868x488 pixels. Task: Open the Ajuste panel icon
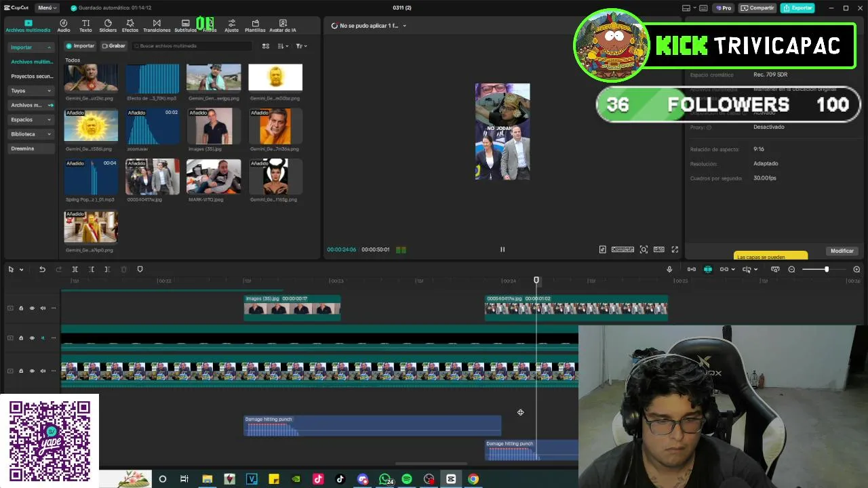(231, 26)
